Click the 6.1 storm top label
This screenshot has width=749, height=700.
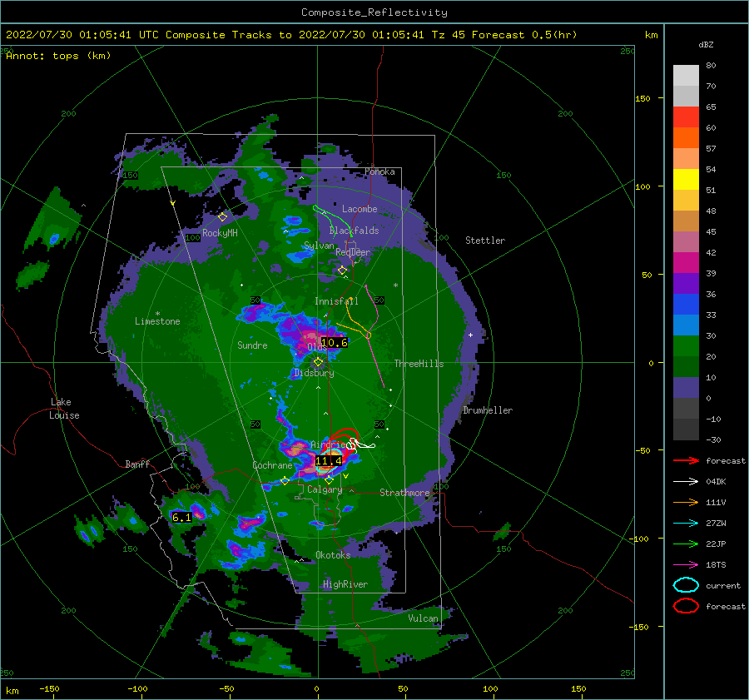pyautogui.click(x=181, y=517)
